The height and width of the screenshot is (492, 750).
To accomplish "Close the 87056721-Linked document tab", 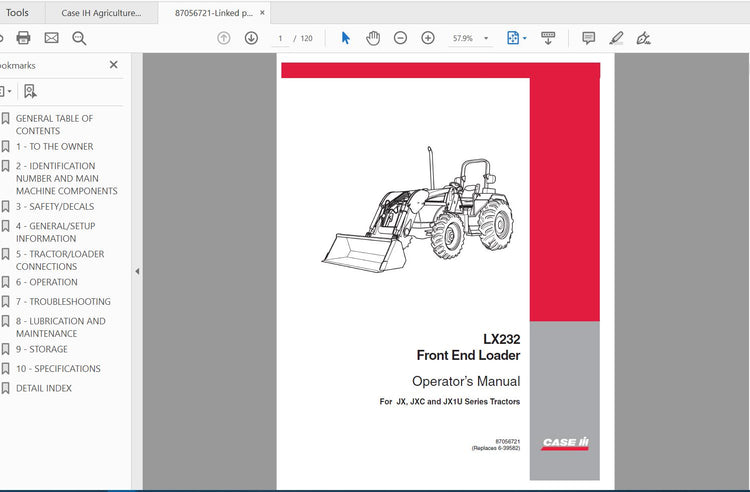I will (x=262, y=13).
